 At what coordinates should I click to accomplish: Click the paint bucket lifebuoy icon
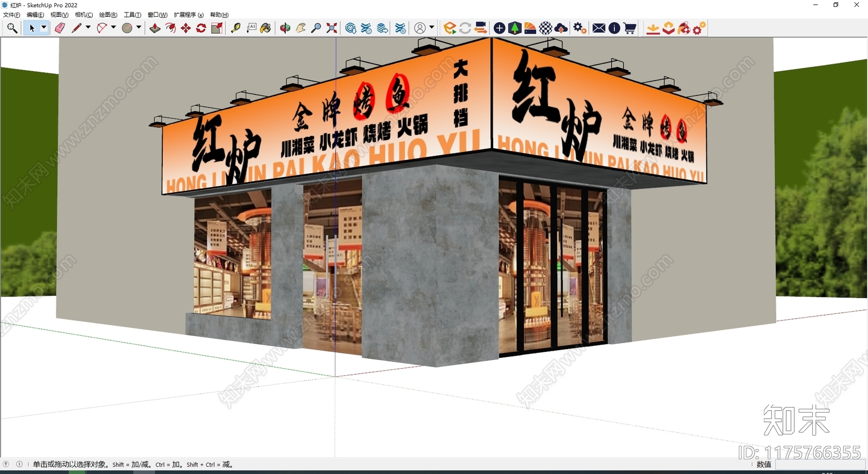[684, 28]
